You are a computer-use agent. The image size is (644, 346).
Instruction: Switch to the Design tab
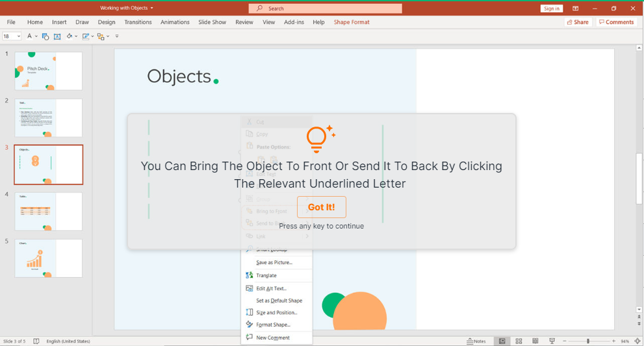tap(107, 22)
